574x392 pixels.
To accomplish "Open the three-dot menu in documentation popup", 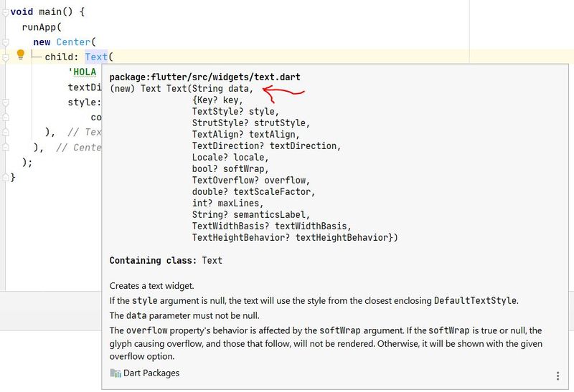I will point(557,376).
